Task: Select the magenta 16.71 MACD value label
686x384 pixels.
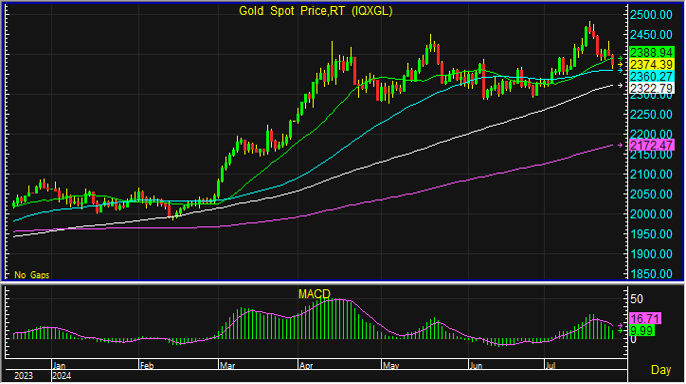Action: click(645, 318)
